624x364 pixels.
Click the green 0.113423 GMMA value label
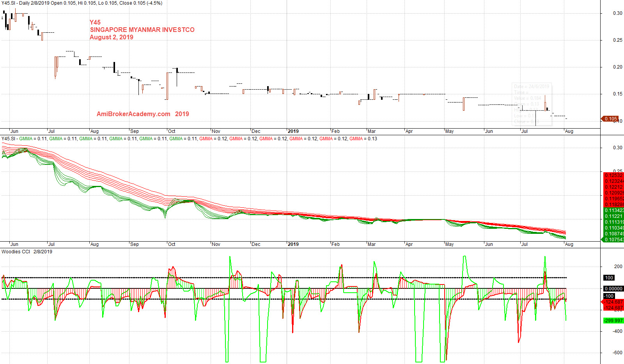613,210
